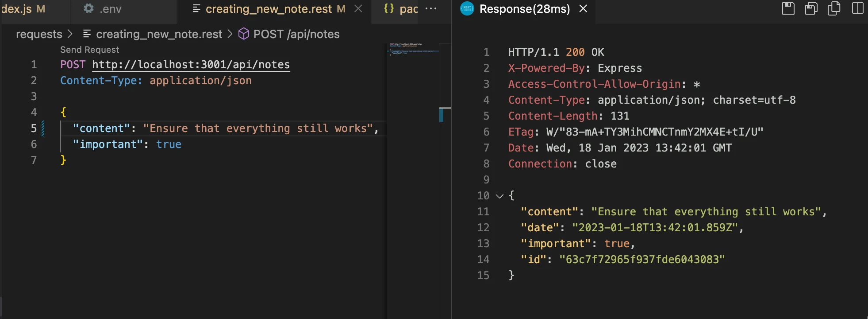Click the Copy Response Body icon
868x319 pixels.
tap(834, 8)
